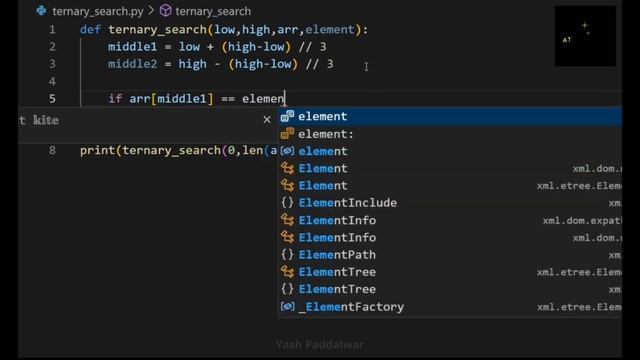Viewport: 640px width, 360px height.
Task: Click 'middle2' variable on line 3
Action: (x=132, y=64)
